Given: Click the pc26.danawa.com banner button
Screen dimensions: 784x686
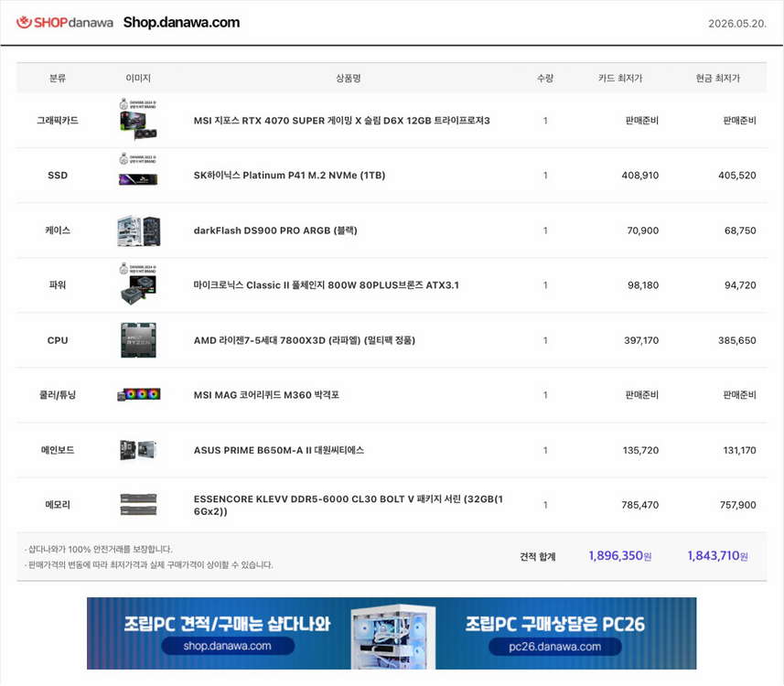Looking at the screenshot, I should point(555,647).
